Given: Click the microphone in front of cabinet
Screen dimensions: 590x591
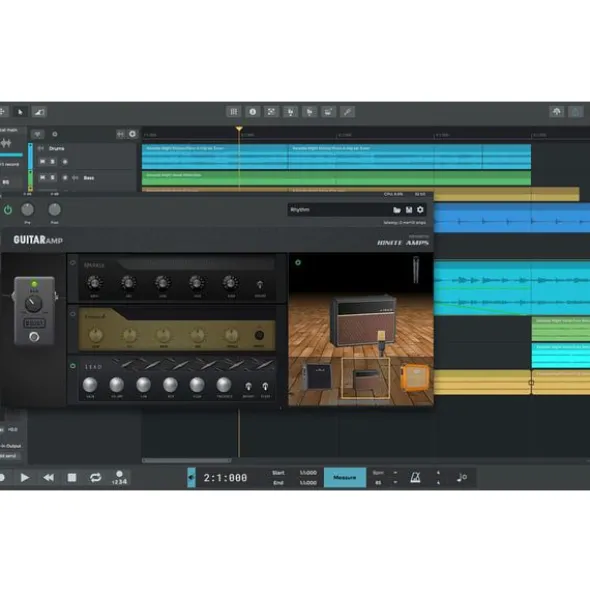Looking at the screenshot, I should pyautogui.click(x=382, y=342).
